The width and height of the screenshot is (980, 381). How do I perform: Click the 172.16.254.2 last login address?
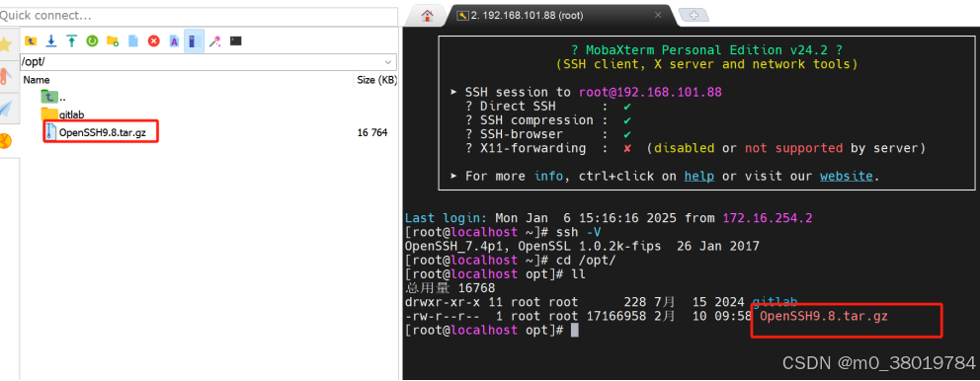coord(768,218)
